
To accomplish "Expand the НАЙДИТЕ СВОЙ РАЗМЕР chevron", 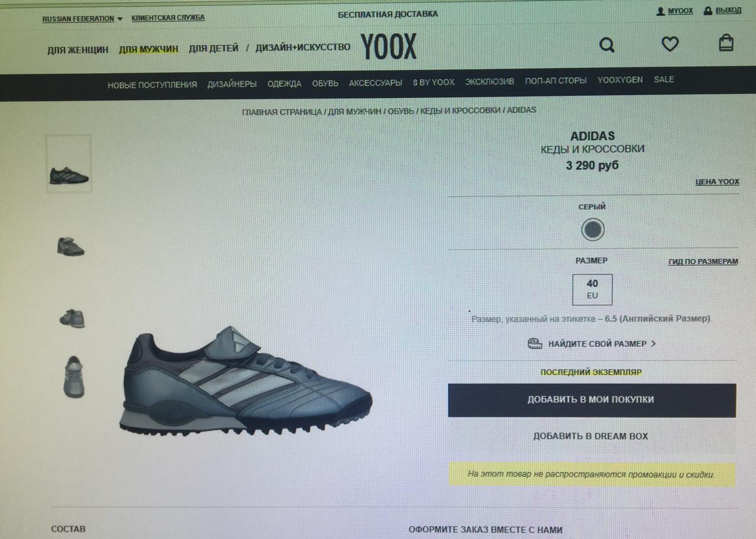I will (x=653, y=343).
